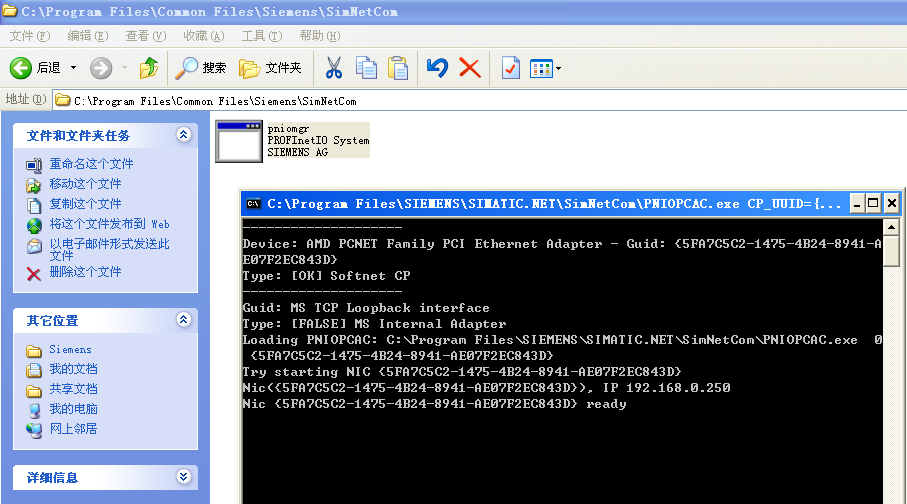Click the Cut scissors icon

(333, 68)
